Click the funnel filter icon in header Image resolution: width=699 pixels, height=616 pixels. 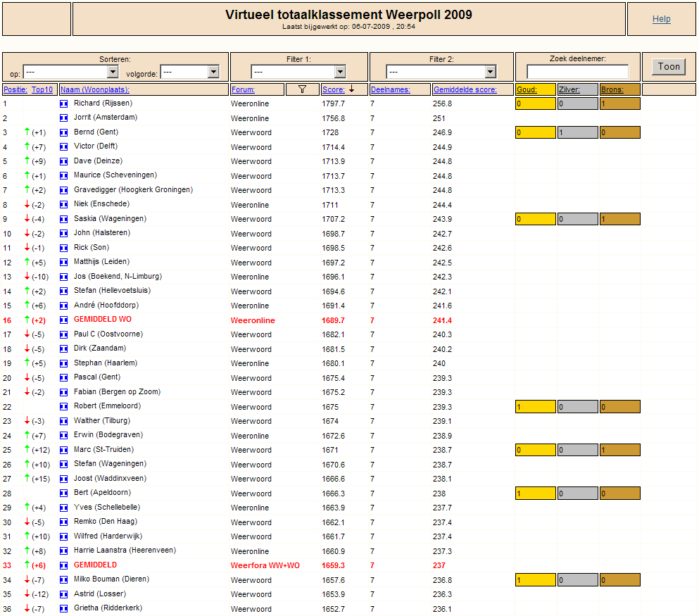tap(303, 89)
